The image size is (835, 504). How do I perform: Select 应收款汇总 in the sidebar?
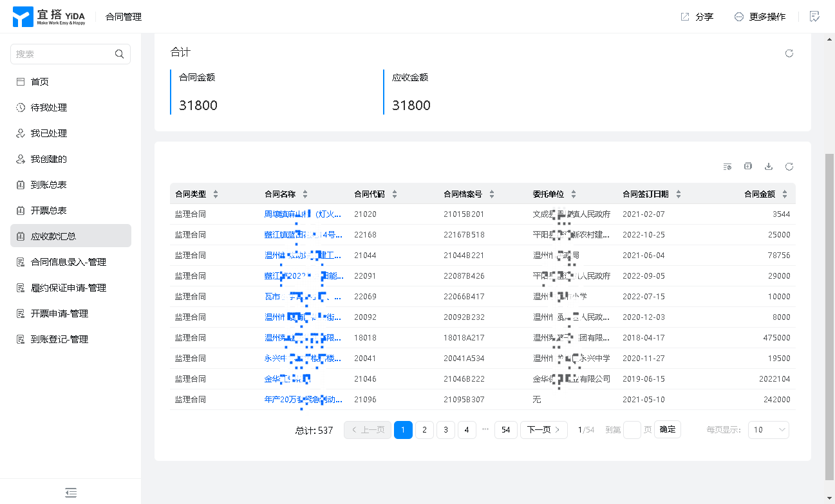click(71, 236)
